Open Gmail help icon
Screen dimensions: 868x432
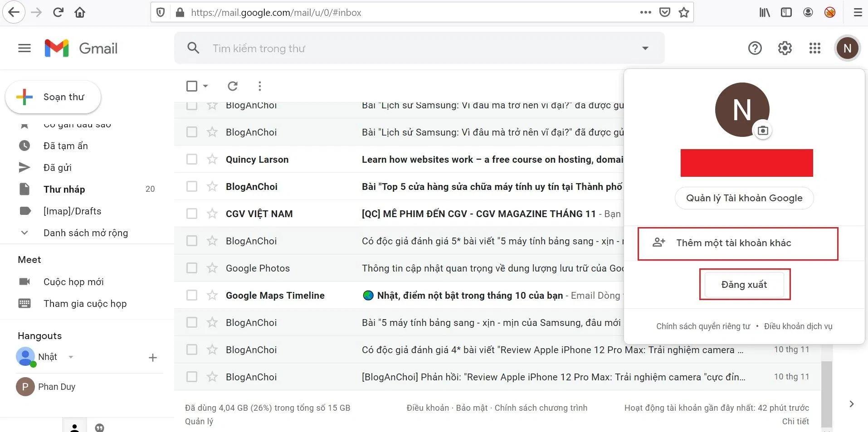[x=754, y=48]
